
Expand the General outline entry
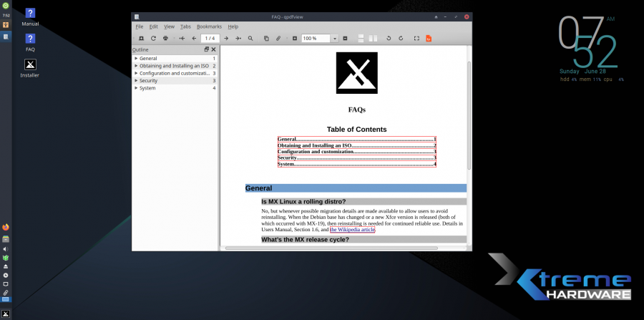click(x=136, y=58)
